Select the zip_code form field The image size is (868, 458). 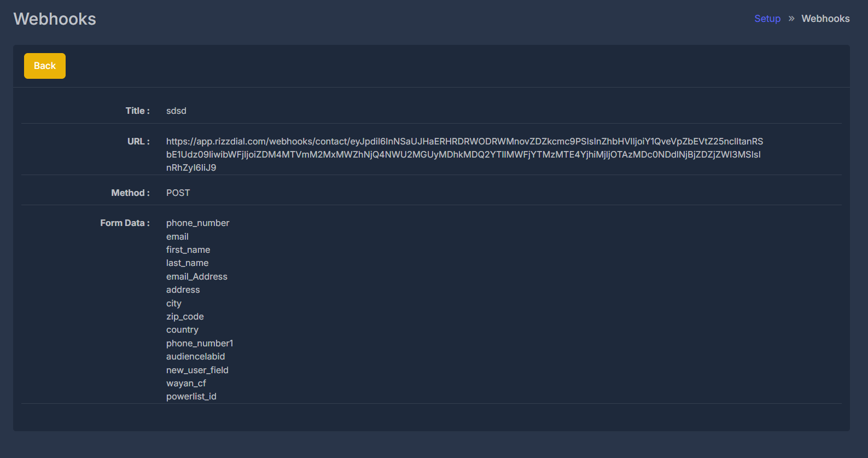click(x=185, y=316)
